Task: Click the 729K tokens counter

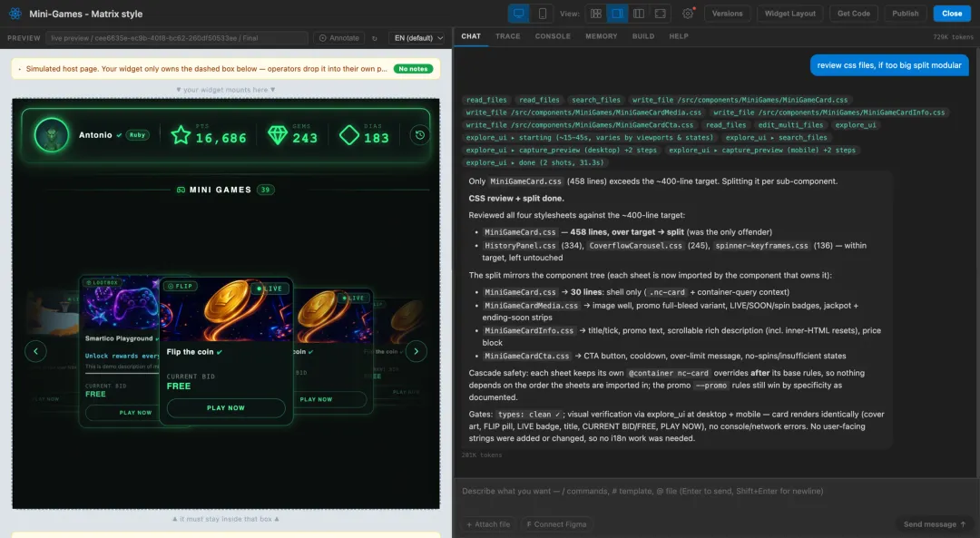Action: click(953, 37)
